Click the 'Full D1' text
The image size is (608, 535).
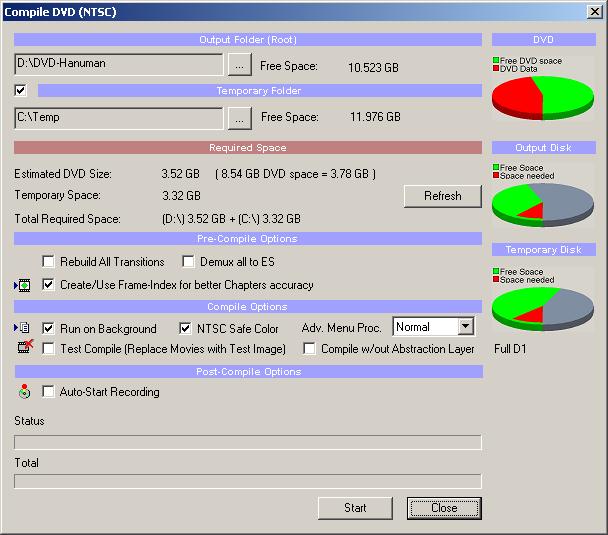(x=510, y=349)
